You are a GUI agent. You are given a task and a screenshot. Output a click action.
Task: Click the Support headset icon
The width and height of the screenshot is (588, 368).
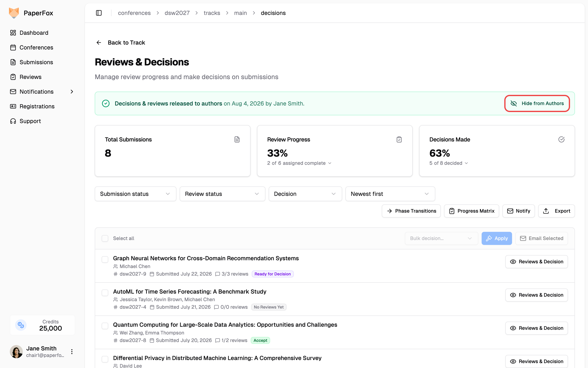click(13, 121)
